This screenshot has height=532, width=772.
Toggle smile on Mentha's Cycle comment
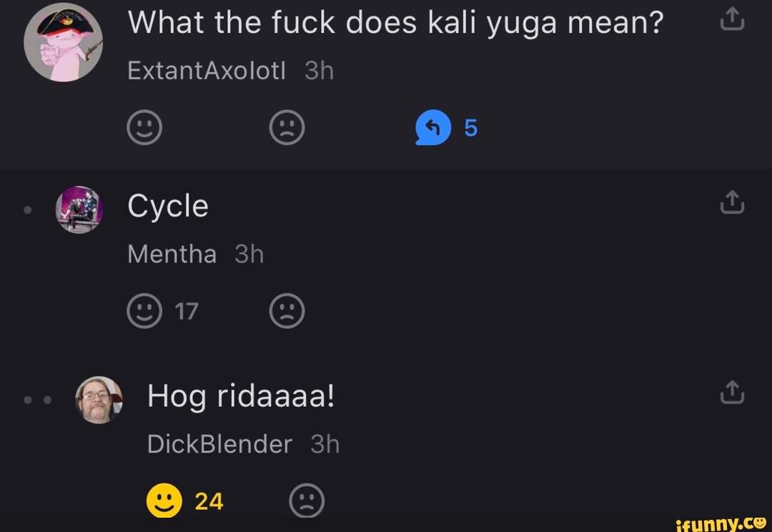coord(144,312)
